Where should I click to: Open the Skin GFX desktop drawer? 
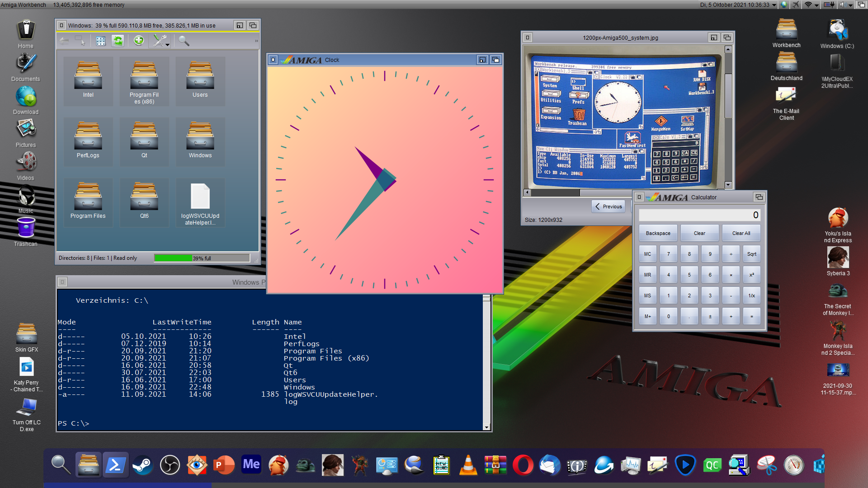click(27, 337)
